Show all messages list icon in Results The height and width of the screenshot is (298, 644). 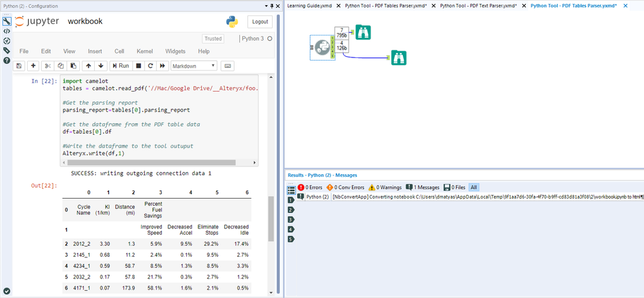pyautogui.click(x=291, y=190)
